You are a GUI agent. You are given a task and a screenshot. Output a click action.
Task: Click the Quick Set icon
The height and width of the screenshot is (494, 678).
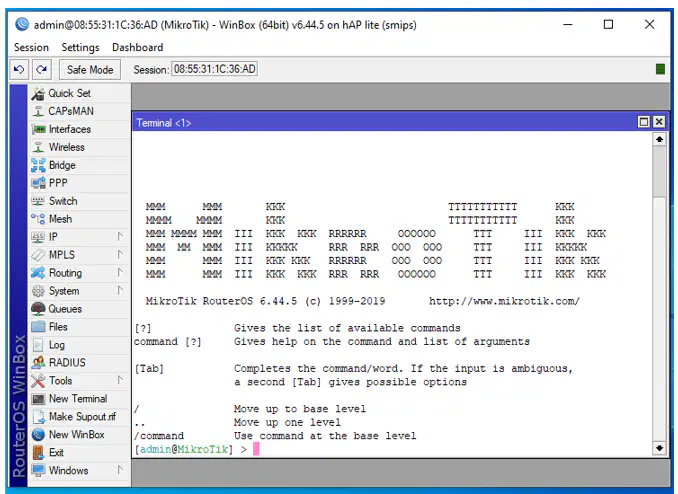click(x=38, y=93)
